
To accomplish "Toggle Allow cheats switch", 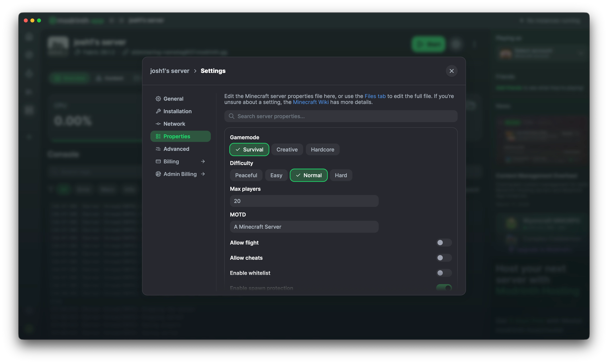I will 444,258.
